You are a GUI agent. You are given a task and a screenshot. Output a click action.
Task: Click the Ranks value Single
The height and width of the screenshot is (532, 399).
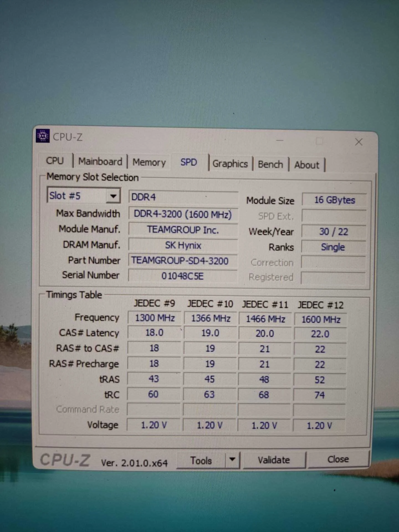point(333,247)
